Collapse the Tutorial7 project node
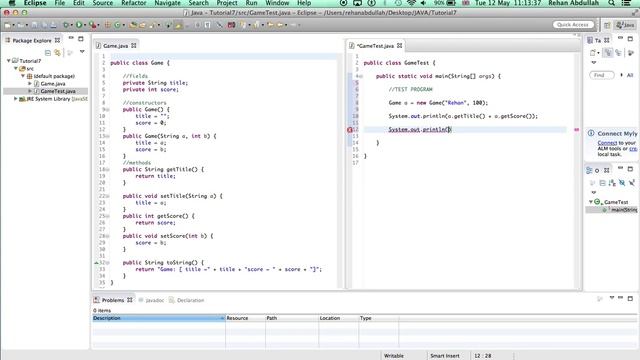The image size is (640, 360). pyautogui.click(x=9, y=61)
